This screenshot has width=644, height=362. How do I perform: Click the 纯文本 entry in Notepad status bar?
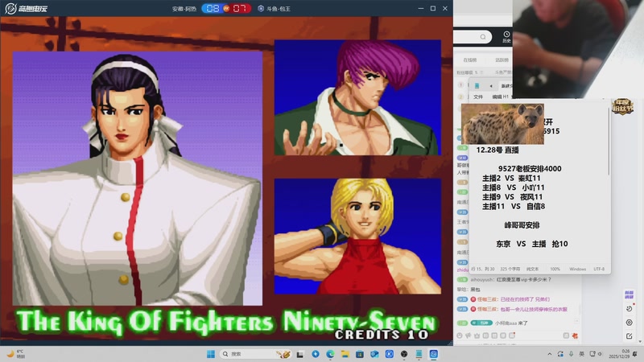(x=532, y=269)
